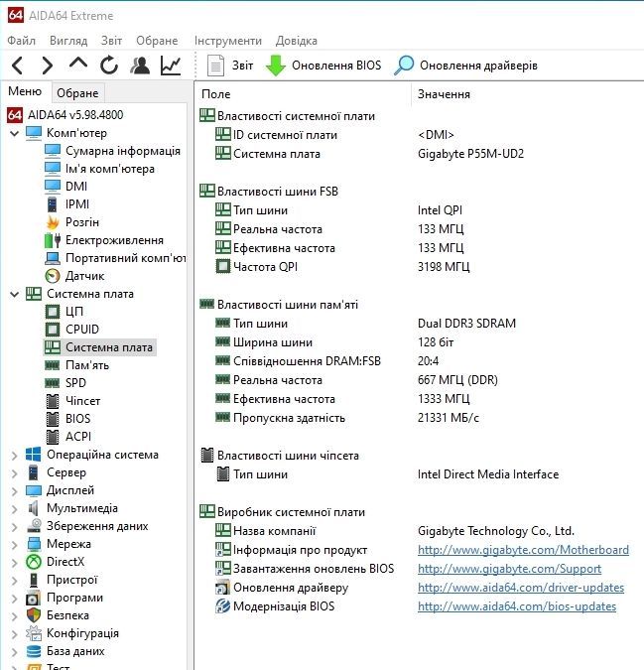
Task: Expand the Програми node
Action: pyautogui.click(x=15, y=599)
